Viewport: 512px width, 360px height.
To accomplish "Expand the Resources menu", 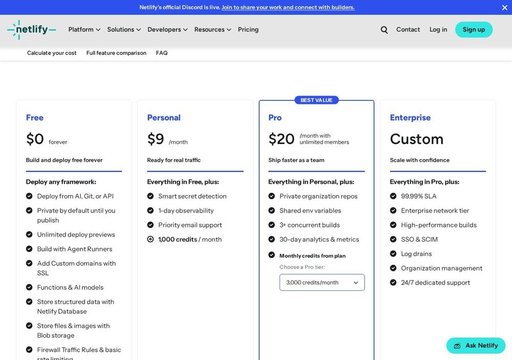I will click(x=213, y=30).
